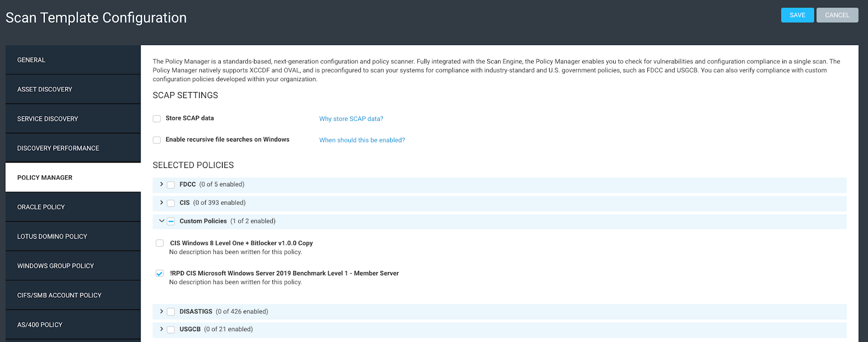Check CIS Windows 8 Level One policy
This screenshot has width=868, height=342.
pyautogui.click(x=159, y=243)
